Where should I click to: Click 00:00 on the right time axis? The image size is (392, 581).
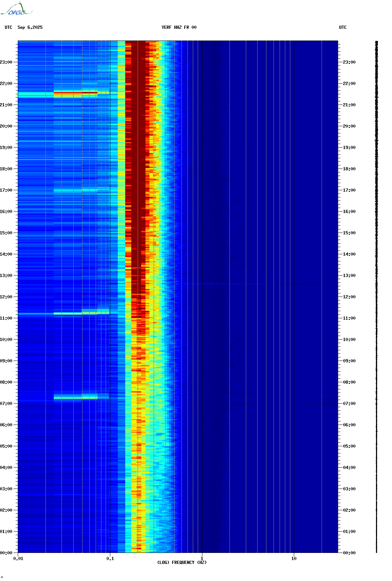click(x=349, y=553)
